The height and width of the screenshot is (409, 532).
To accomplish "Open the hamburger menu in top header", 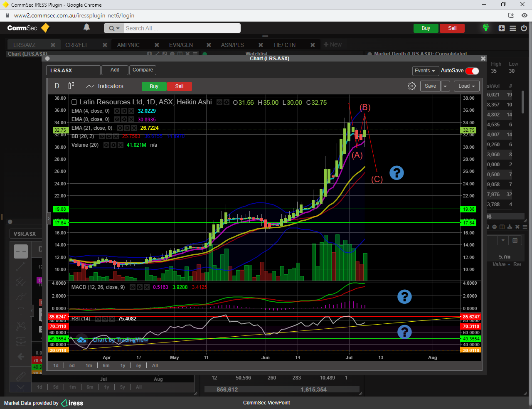I will click(513, 28).
